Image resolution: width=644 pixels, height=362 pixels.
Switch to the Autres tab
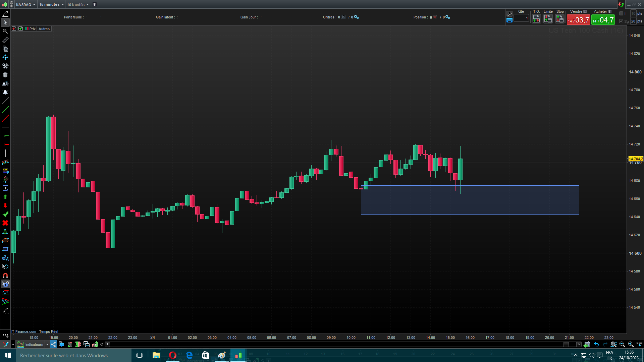tap(44, 29)
